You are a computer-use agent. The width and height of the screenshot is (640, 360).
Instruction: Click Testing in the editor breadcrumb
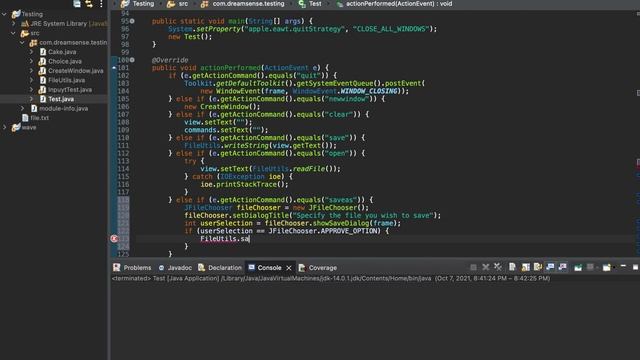tap(138, 4)
